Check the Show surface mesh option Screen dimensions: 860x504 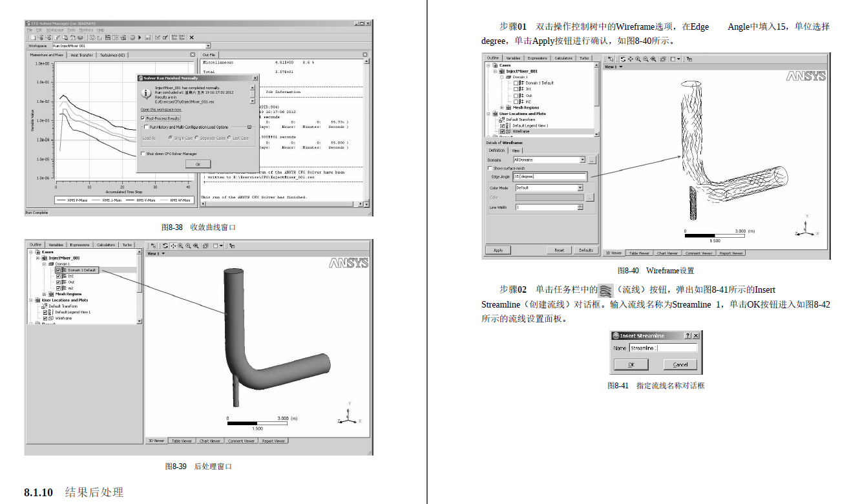click(x=490, y=167)
